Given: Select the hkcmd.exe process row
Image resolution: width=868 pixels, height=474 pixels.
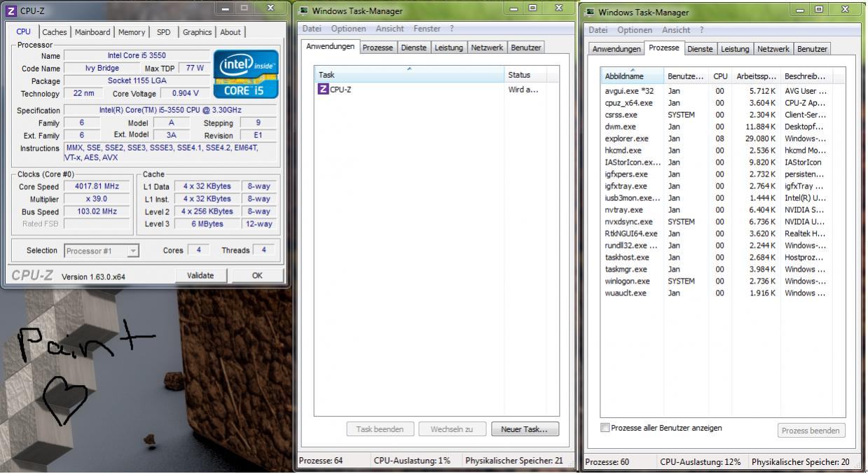Looking at the screenshot, I should tap(723, 151).
